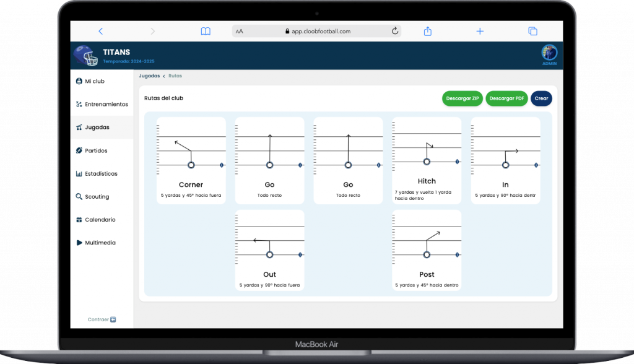634x364 pixels.
Task: Click the Jugadas breadcrumb link
Action: 149,76
